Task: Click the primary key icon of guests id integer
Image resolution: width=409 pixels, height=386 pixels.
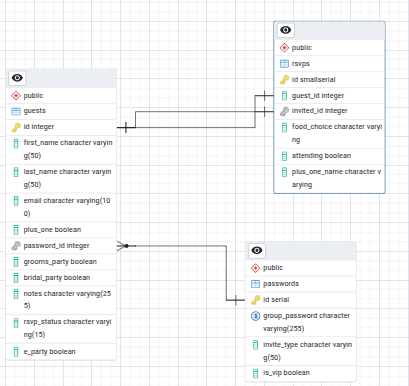Action: [x=16, y=127]
